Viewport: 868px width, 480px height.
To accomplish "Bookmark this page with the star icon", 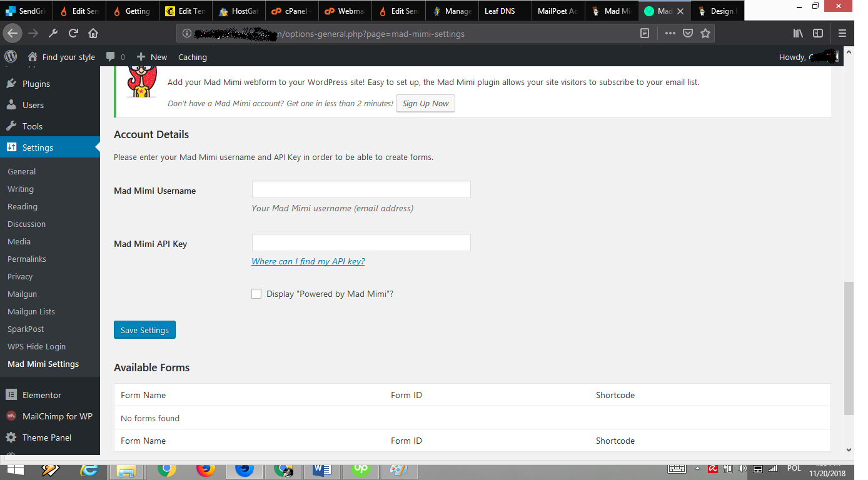I will tap(705, 34).
